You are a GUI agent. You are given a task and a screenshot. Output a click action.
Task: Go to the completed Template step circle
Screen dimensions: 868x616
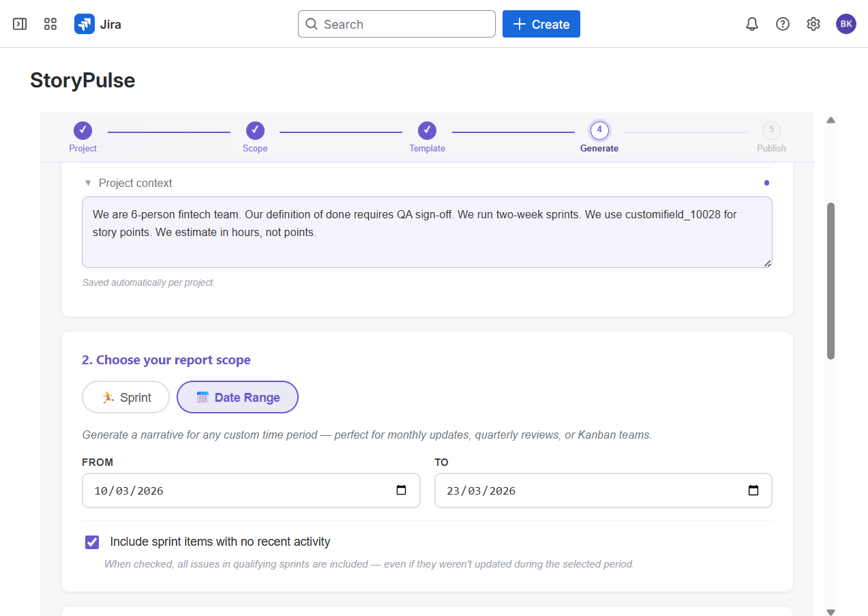[427, 130]
